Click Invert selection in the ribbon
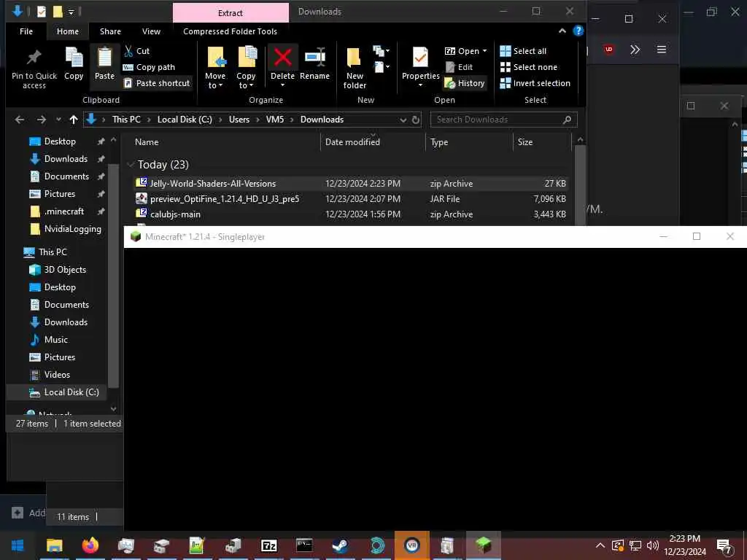The width and height of the screenshot is (747, 560). click(535, 83)
